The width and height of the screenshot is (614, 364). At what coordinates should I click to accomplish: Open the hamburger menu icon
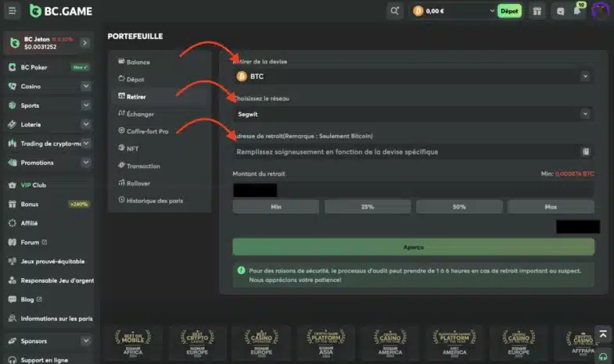[13, 11]
